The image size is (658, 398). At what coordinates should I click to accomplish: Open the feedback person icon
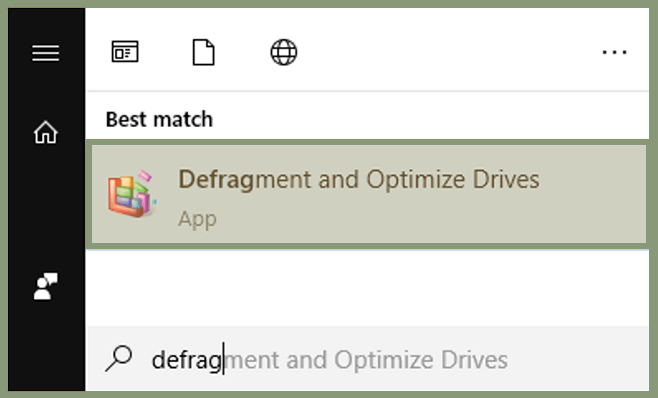(46, 286)
